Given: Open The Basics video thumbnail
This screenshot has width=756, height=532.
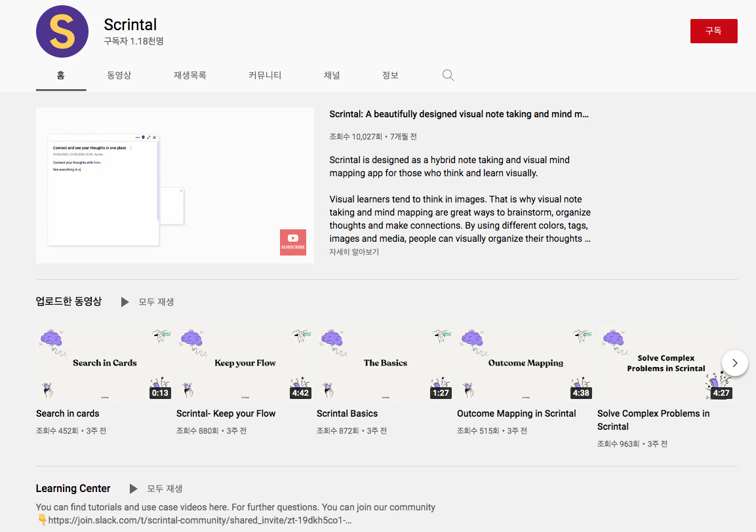Looking at the screenshot, I should click(386, 362).
